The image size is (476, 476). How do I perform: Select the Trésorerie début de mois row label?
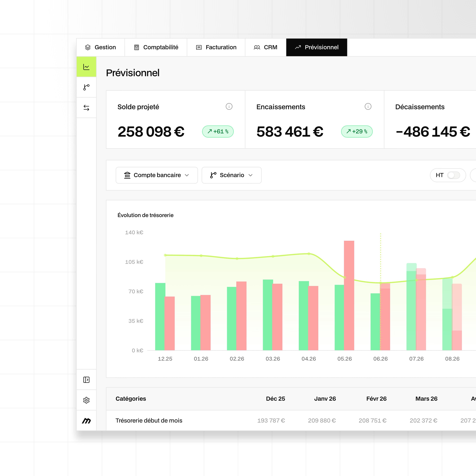click(x=149, y=421)
